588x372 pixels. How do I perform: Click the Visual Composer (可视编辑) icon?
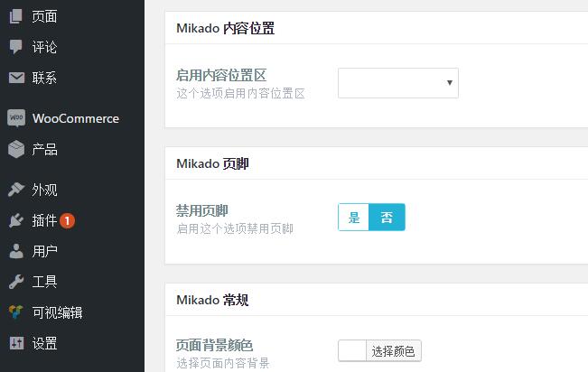pyautogui.click(x=16, y=312)
